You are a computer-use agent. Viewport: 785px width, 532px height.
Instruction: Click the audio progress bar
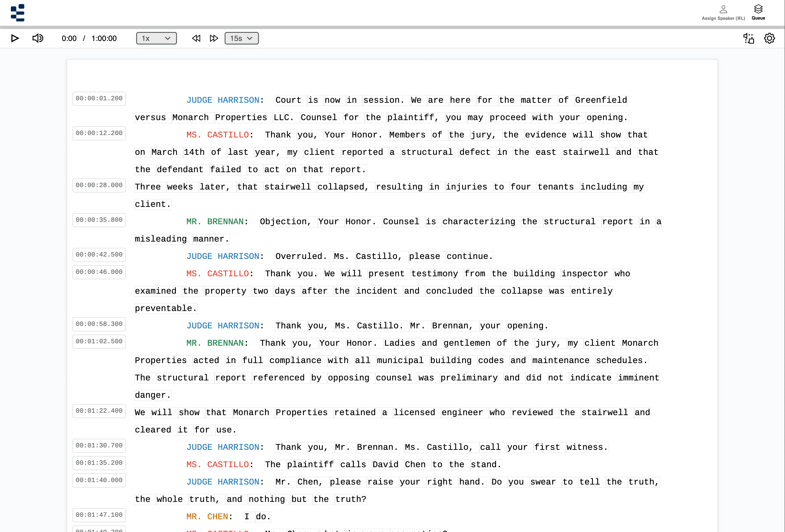pyautogui.click(x=392, y=27)
